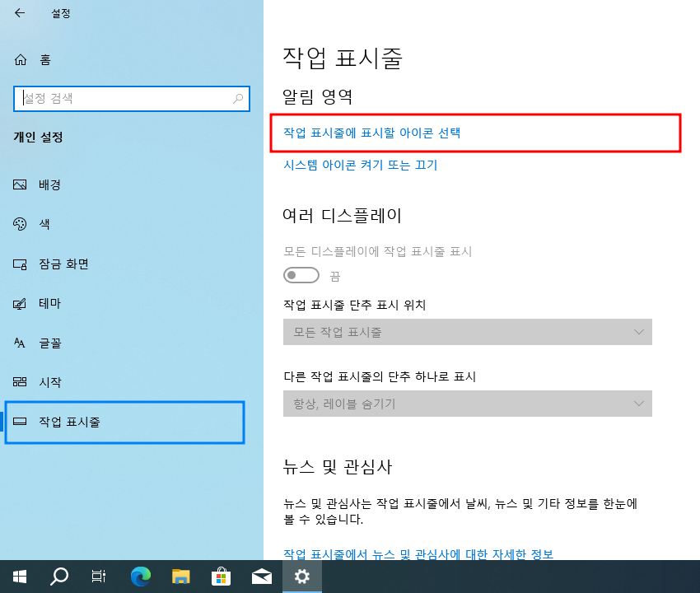Viewport: 700px width, 593px height.
Task: Open File Explorer from taskbar
Action: (x=181, y=577)
